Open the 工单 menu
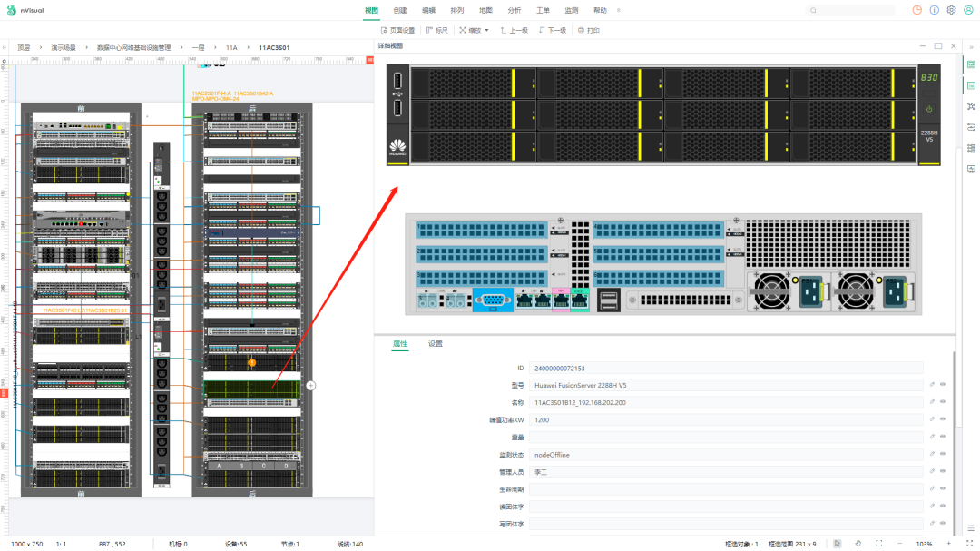Image resolution: width=980 pixels, height=551 pixels. [x=543, y=10]
